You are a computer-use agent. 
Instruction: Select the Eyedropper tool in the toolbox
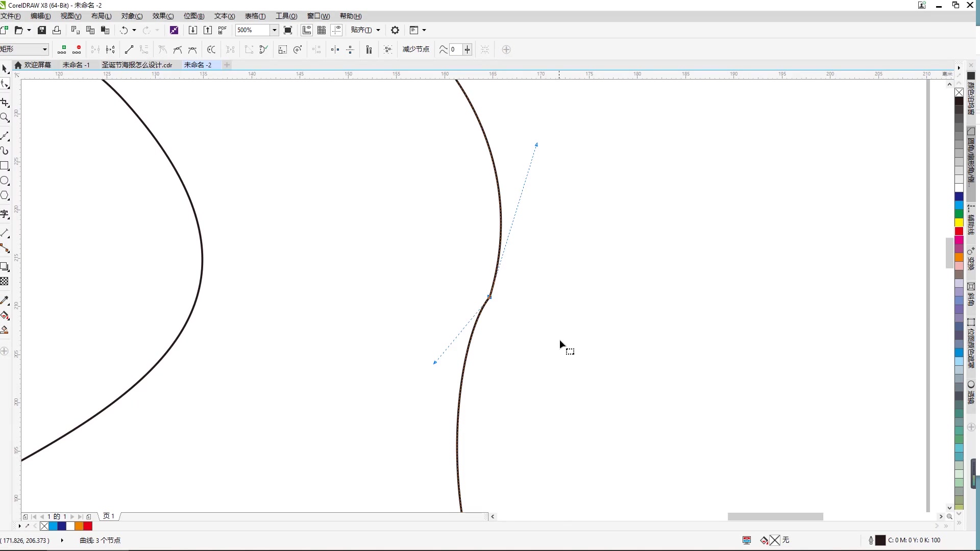coord(5,300)
